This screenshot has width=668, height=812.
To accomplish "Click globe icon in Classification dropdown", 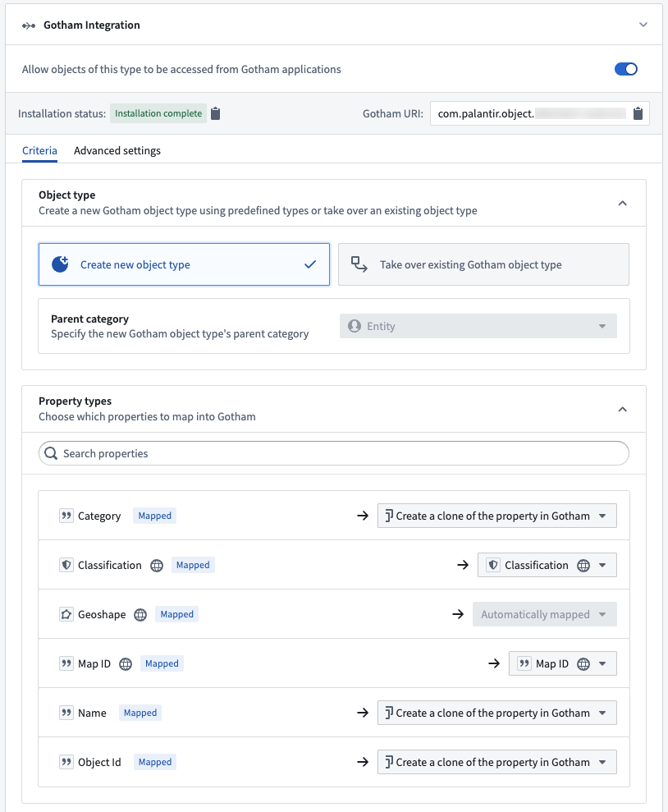I will [583, 566].
